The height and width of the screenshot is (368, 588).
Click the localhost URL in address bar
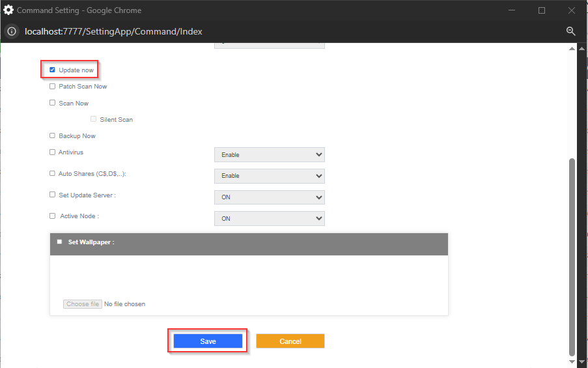pyautogui.click(x=113, y=31)
